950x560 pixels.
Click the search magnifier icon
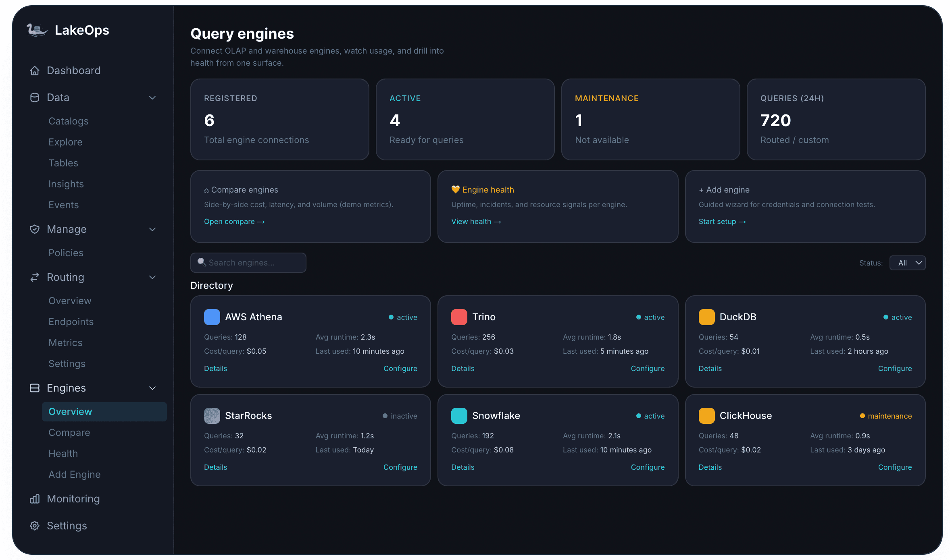coord(202,262)
